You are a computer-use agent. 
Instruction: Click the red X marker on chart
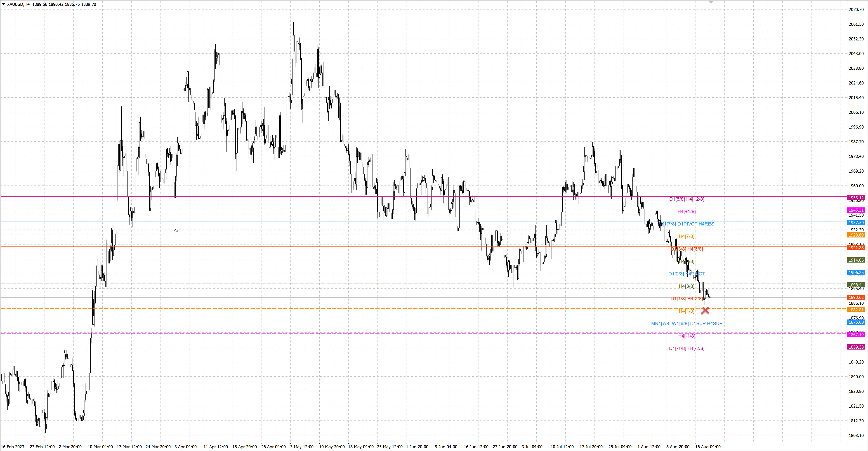coord(705,310)
